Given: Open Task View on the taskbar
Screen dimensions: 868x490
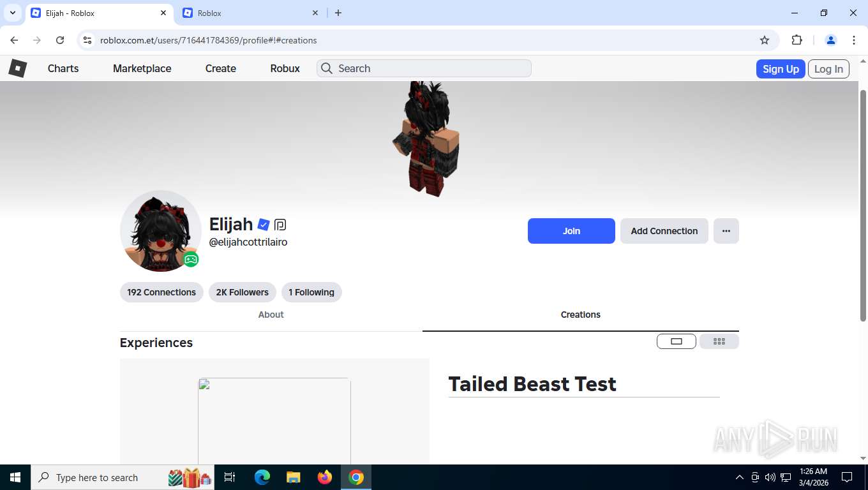Looking at the screenshot, I should pos(230,477).
